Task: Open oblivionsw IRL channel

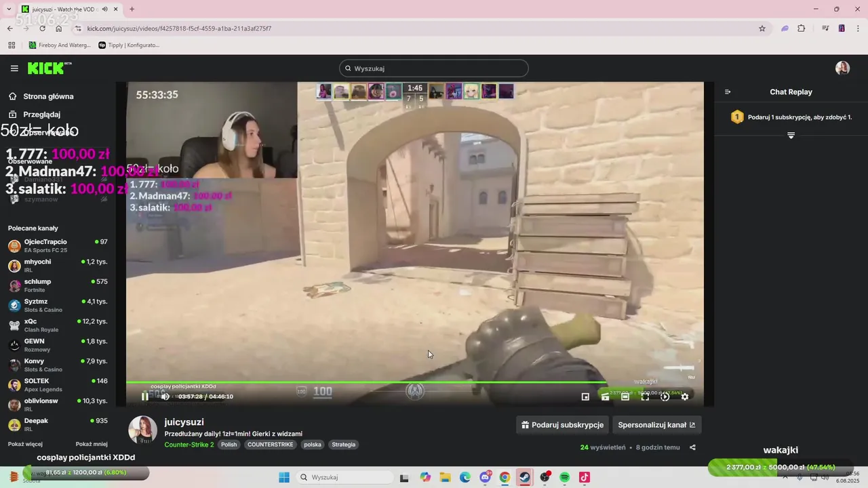Action: coord(58,405)
